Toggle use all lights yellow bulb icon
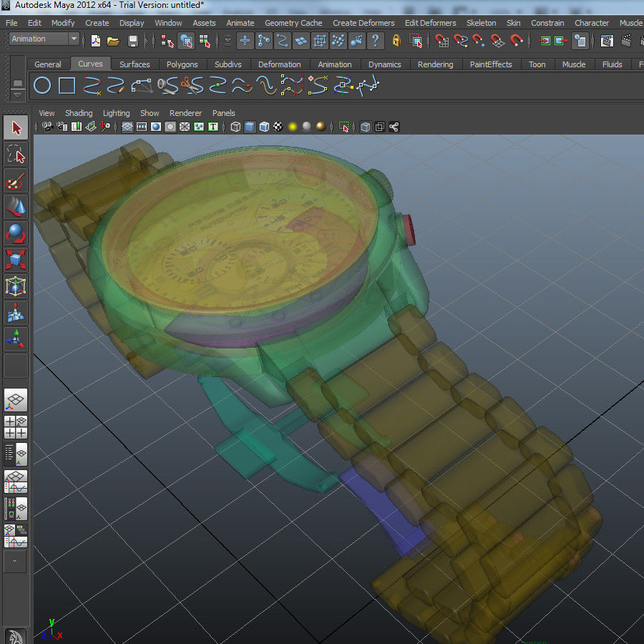The width and height of the screenshot is (644, 644). 293,127
